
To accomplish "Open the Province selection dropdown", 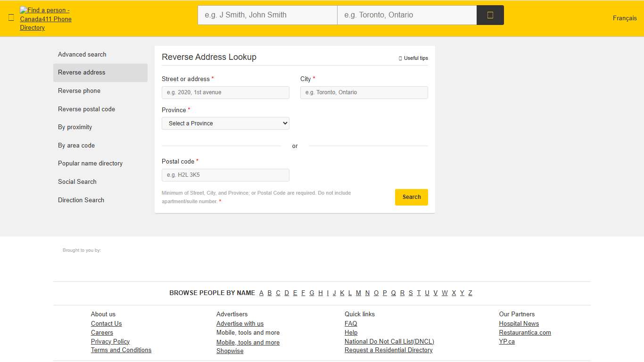I will click(x=225, y=123).
